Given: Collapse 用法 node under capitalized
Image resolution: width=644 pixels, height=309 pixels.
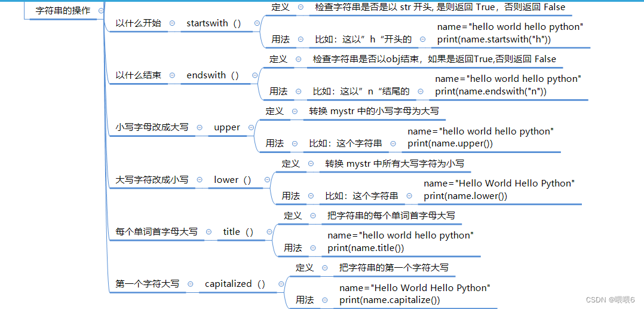Looking at the screenshot, I should coord(325,301).
